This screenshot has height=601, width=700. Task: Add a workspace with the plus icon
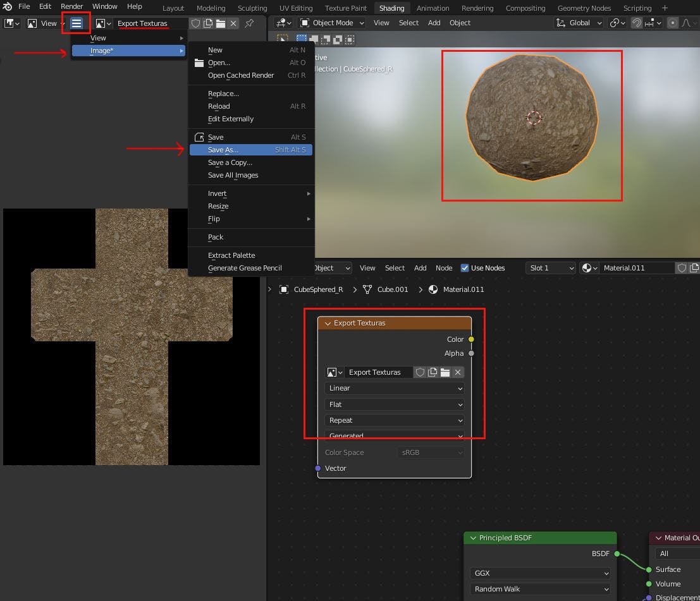(665, 8)
